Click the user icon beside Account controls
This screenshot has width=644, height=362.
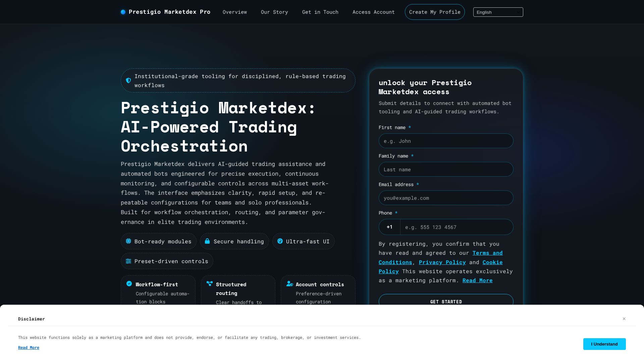(x=290, y=284)
